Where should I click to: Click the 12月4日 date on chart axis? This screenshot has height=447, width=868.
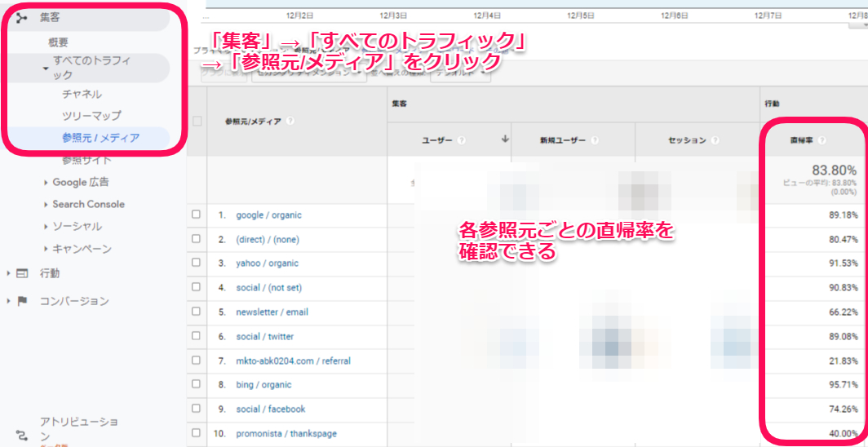(487, 15)
